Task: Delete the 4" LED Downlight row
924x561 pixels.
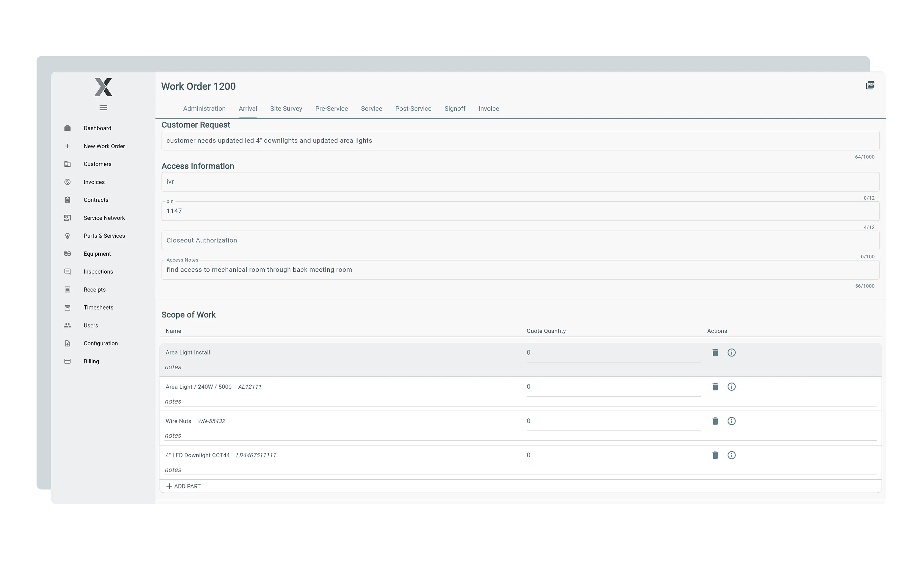Action: pos(715,455)
